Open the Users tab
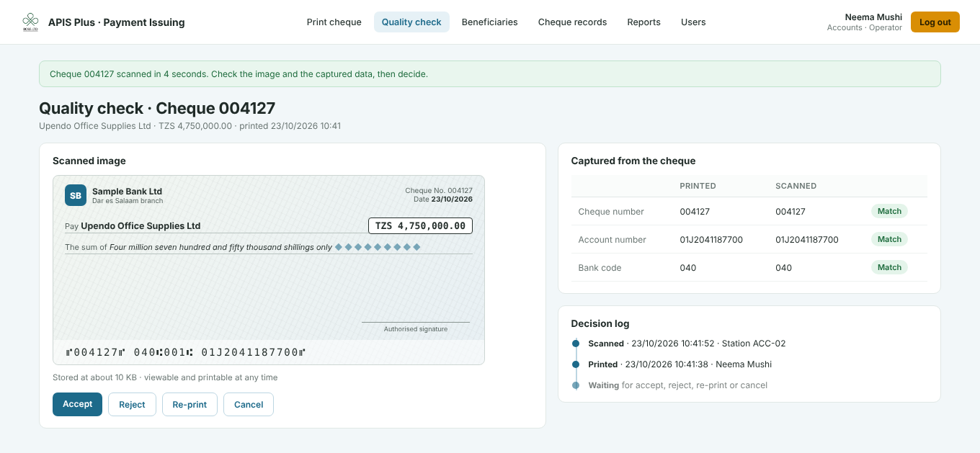Image resolution: width=980 pixels, height=453 pixels. (693, 22)
